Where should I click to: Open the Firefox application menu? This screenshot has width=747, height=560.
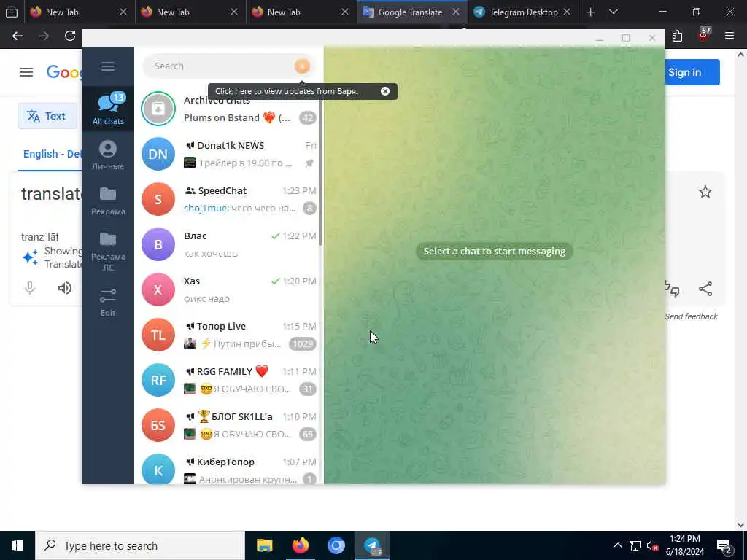point(729,36)
